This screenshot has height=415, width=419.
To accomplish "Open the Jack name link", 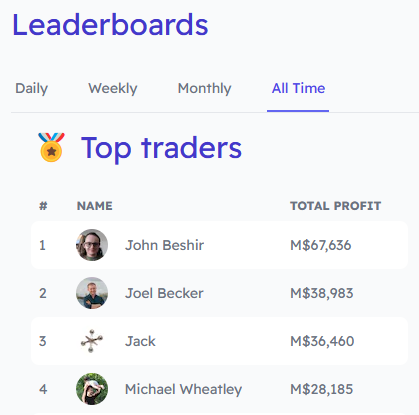I will coord(140,341).
